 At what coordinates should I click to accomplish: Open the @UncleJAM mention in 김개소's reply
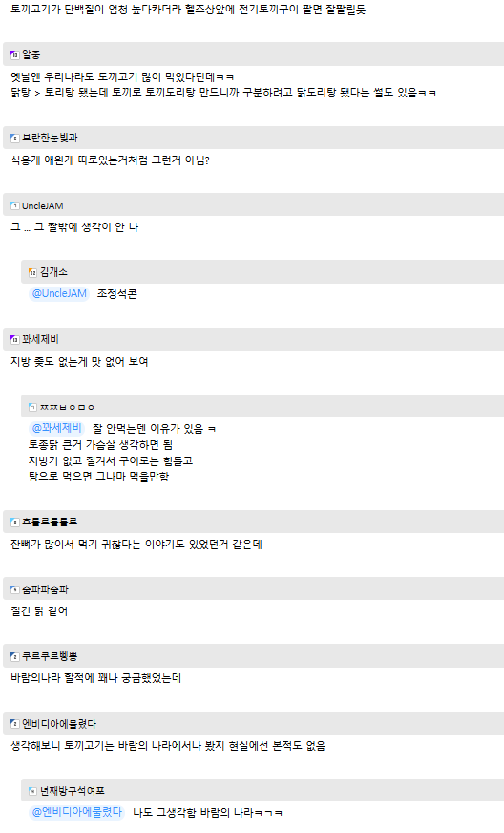tap(59, 293)
